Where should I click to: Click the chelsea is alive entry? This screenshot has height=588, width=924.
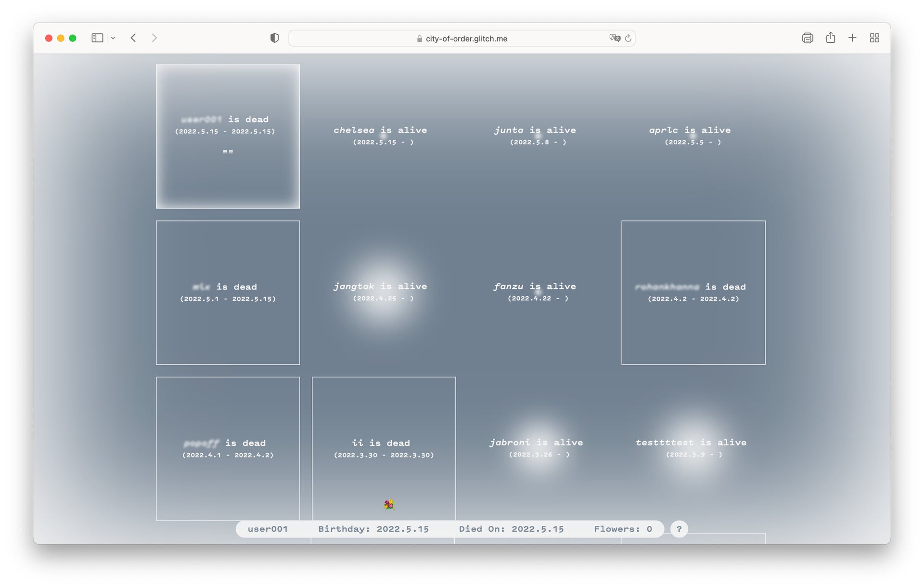(381, 135)
